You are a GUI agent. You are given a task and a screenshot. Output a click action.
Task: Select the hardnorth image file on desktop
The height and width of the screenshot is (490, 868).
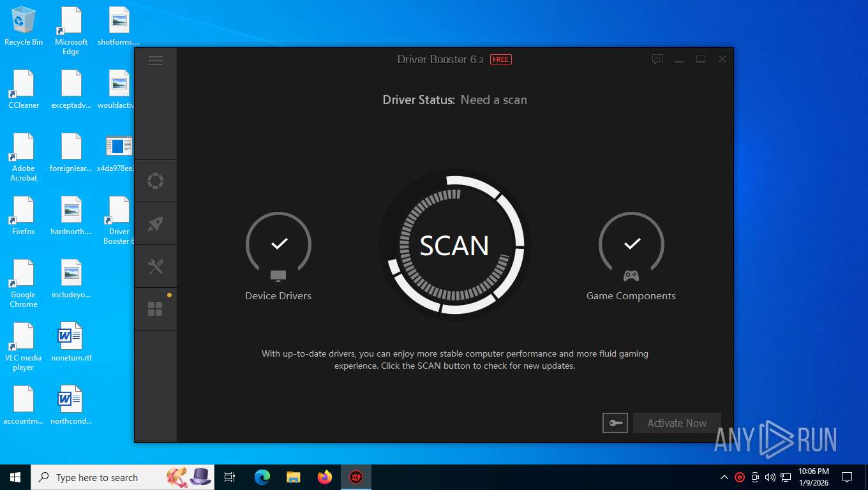(71, 216)
